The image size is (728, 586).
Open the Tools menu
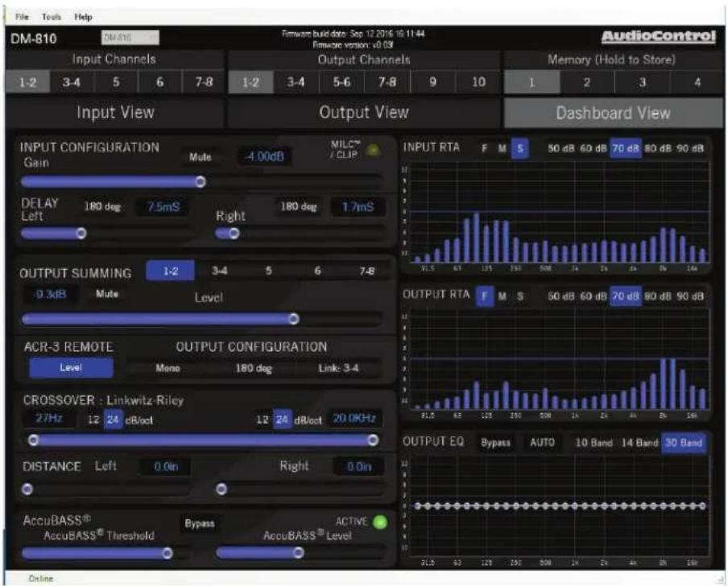[51, 17]
